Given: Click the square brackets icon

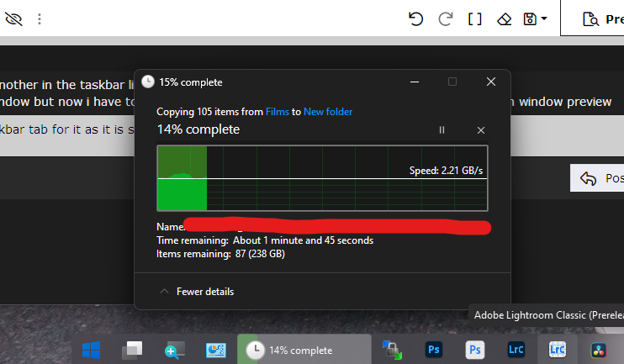Looking at the screenshot, I should 474,18.
